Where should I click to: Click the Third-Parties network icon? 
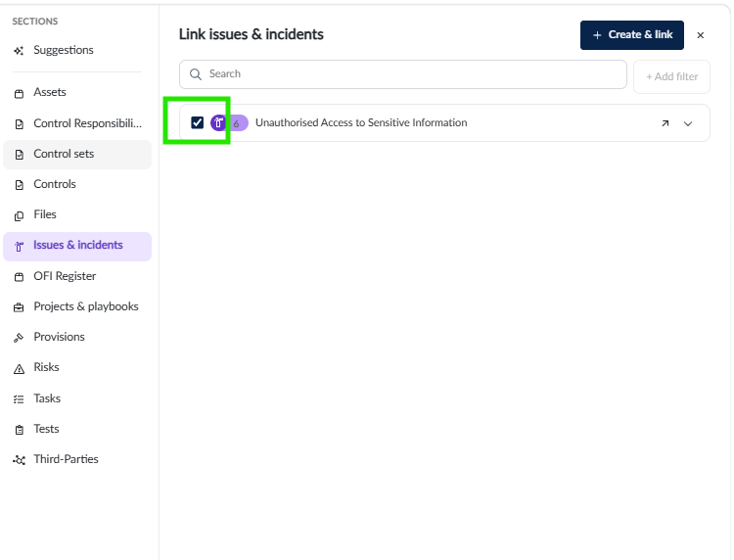(x=19, y=460)
